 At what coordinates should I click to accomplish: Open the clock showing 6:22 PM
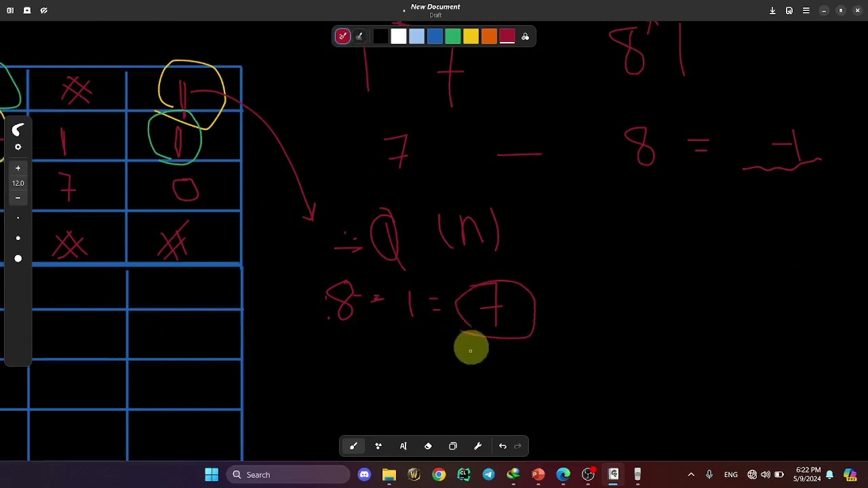click(808, 474)
